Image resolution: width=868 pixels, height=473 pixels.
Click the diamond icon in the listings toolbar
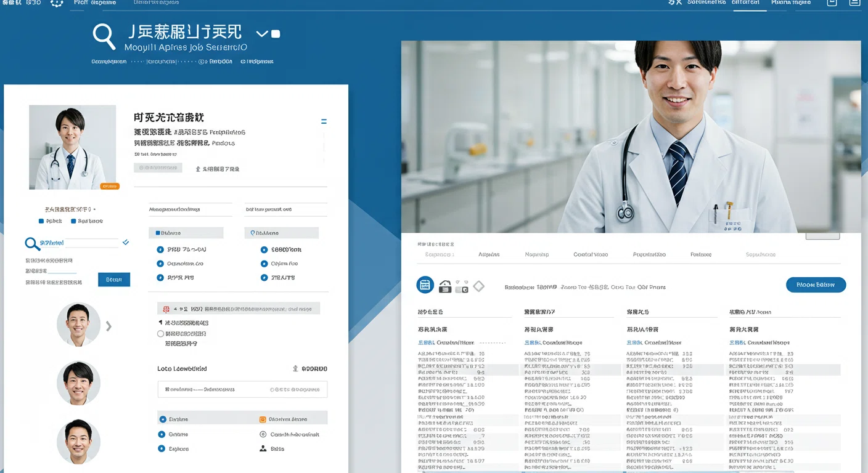[478, 286]
